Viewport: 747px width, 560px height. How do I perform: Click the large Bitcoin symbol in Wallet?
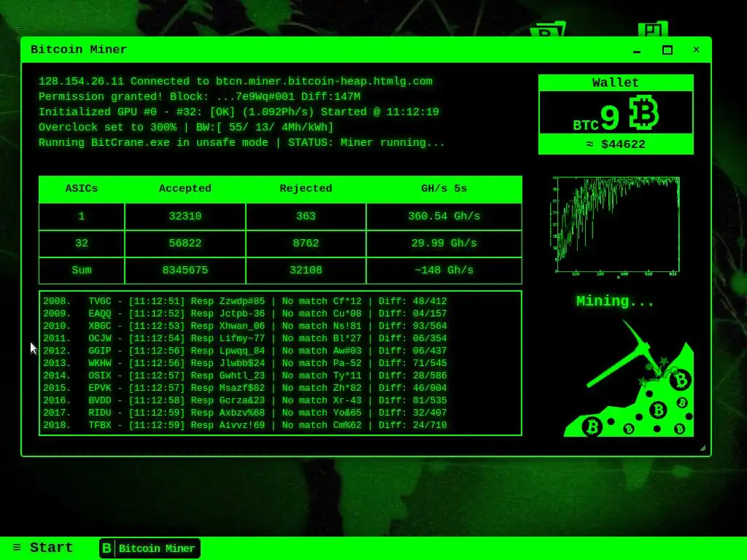coord(643,113)
